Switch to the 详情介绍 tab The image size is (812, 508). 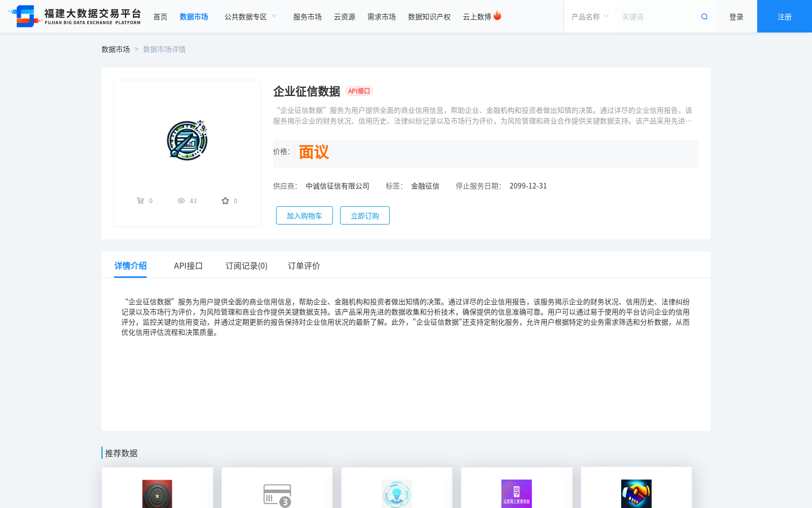tap(130, 266)
